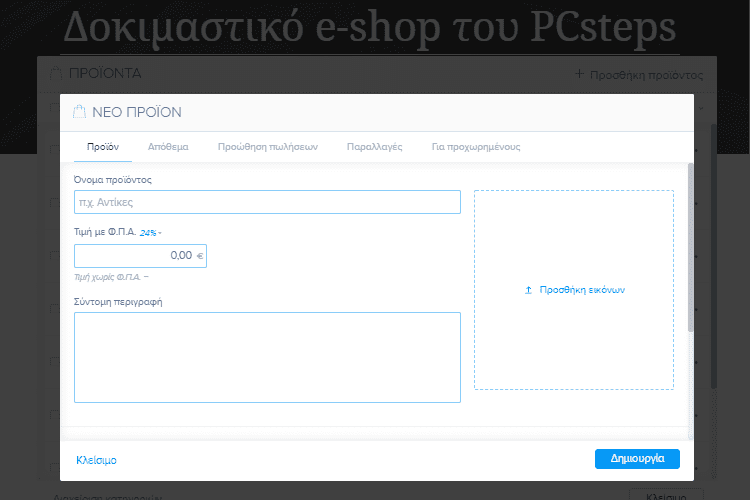The height and width of the screenshot is (500, 750).
Task: Click the Δημιουργία button
Action: [x=637, y=459]
